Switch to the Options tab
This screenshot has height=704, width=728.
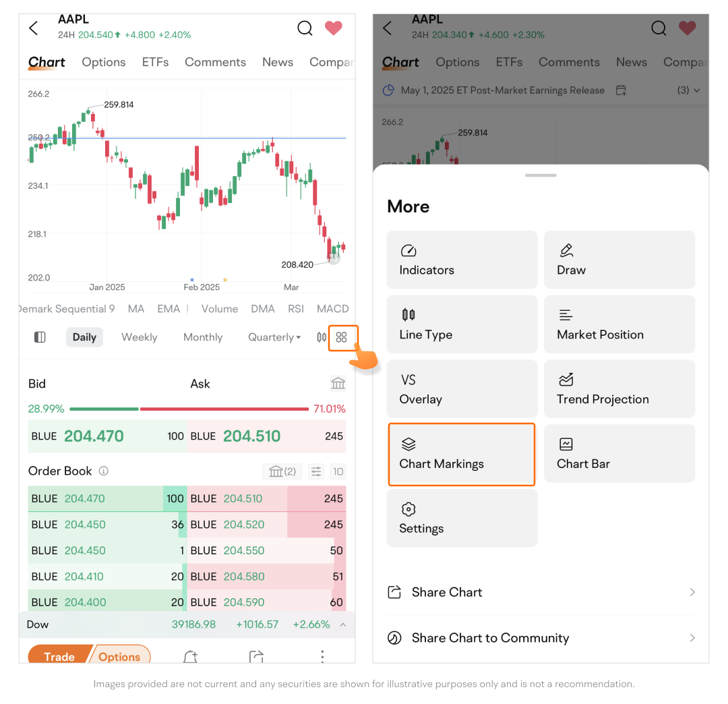(x=104, y=62)
